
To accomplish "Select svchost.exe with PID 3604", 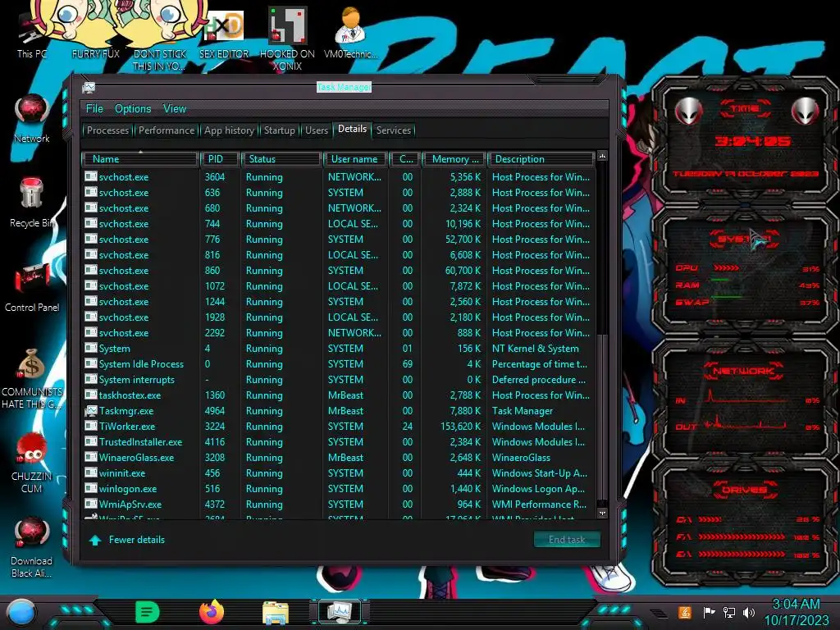I will [339, 177].
